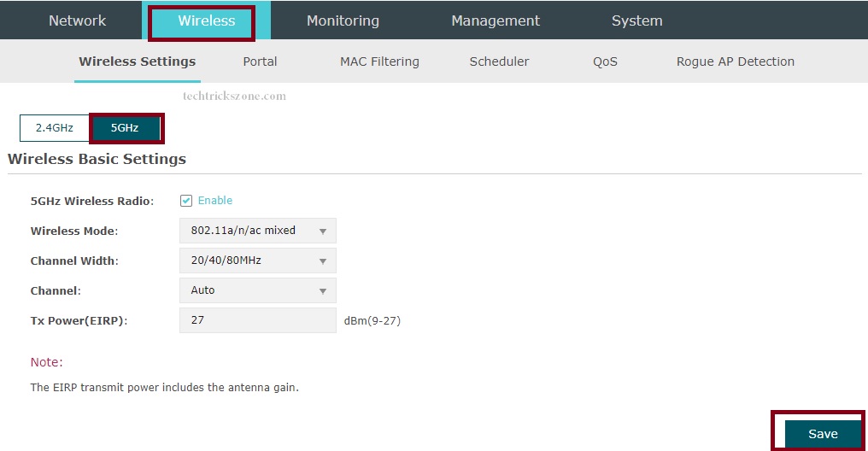The height and width of the screenshot is (451, 868).
Task: Select the Wireless main tab
Action: (206, 20)
